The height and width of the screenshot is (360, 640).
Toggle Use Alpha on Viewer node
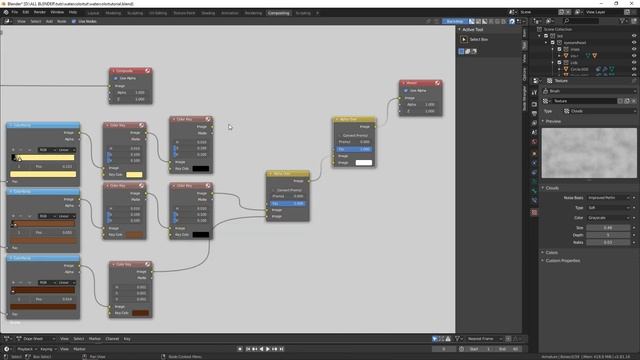tap(406, 91)
